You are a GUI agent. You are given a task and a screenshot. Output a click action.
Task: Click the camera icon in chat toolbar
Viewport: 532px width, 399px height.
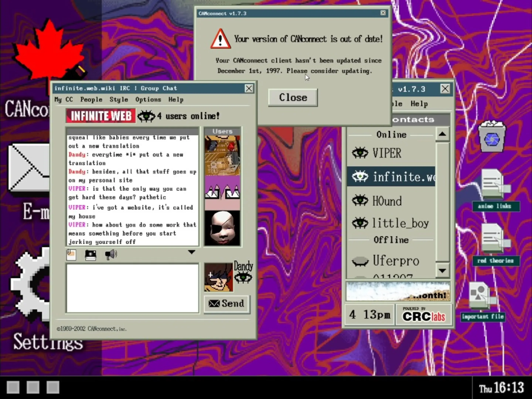91,255
